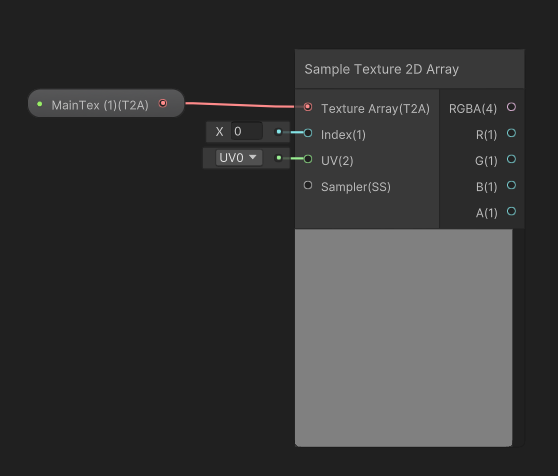Click the gray node preview thumbnail
Image resolution: width=558 pixels, height=476 pixels.
(404, 338)
